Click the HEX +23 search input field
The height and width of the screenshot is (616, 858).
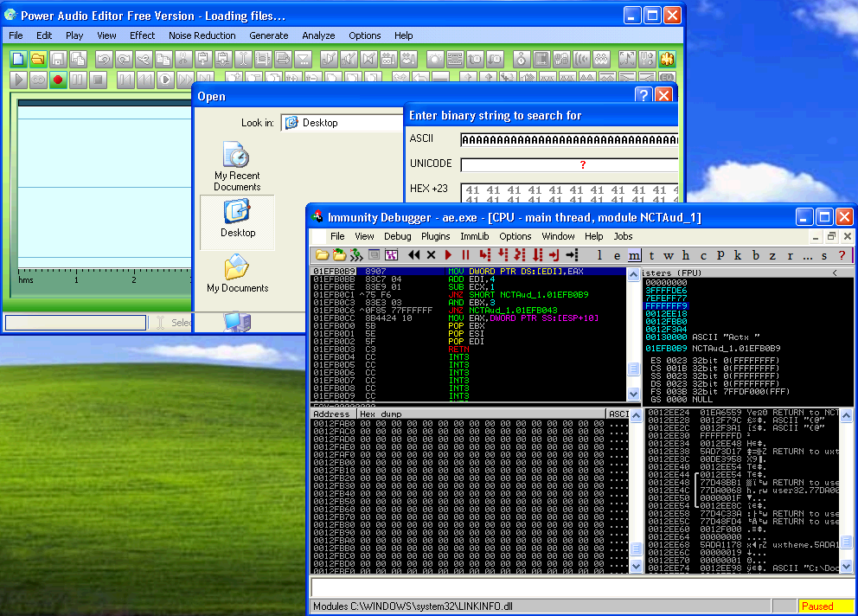point(569,193)
